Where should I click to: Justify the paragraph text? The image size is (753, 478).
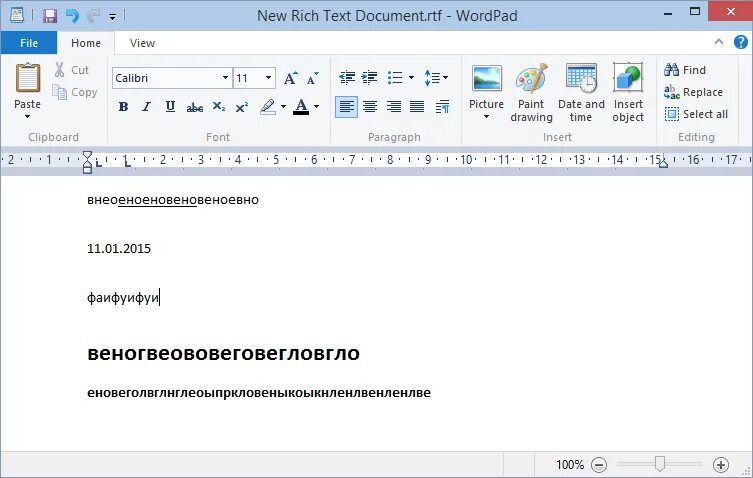[x=417, y=107]
